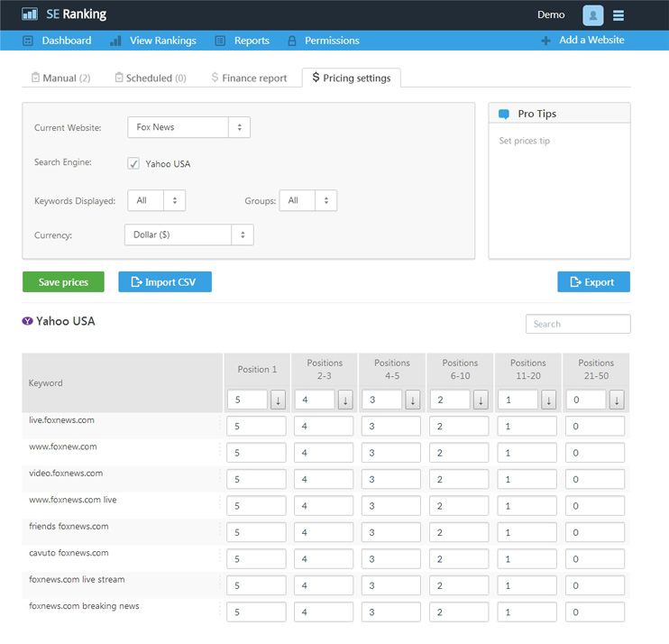Focus the header Positions 11-20 price field
Image resolution: width=669 pixels, height=644 pixels.
click(518, 400)
